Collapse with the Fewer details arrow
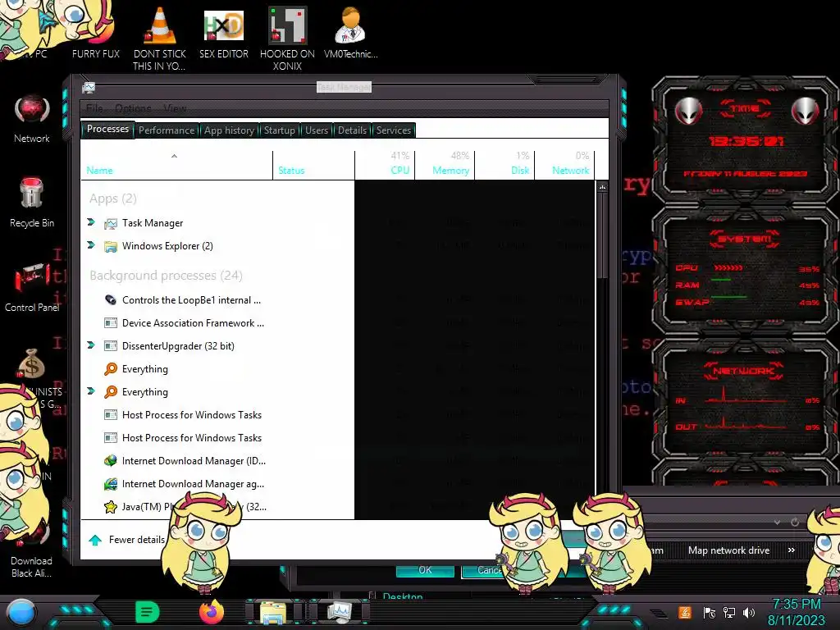The width and height of the screenshot is (840, 630). pos(95,540)
